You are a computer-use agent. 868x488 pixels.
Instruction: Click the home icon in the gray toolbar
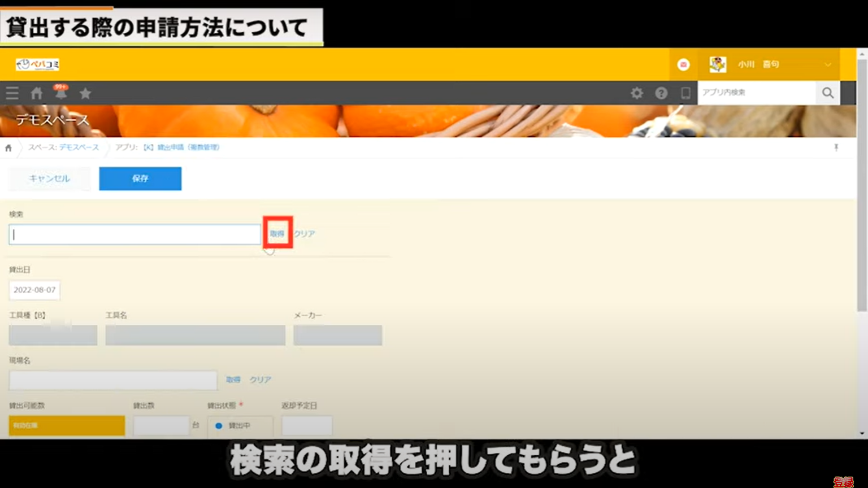tap(36, 93)
